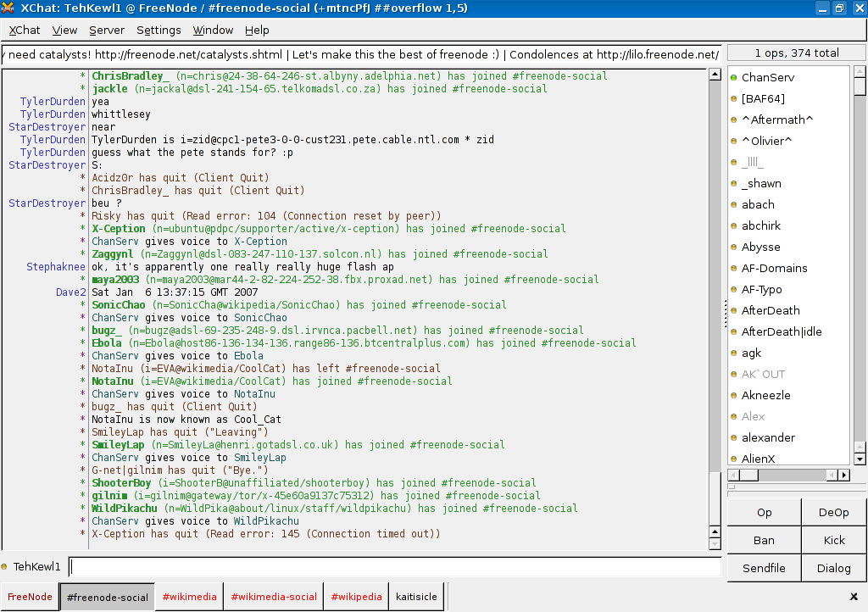Image resolution: width=868 pixels, height=612 pixels.
Task: Click the user list scroll-down arrow
Action: (x=860, y=459)
